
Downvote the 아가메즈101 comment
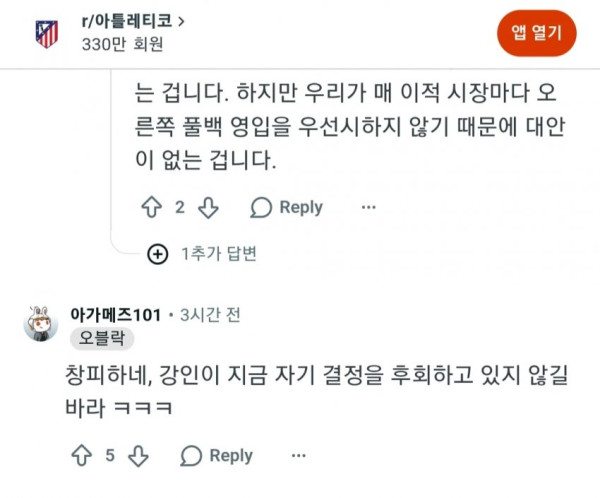138,456
